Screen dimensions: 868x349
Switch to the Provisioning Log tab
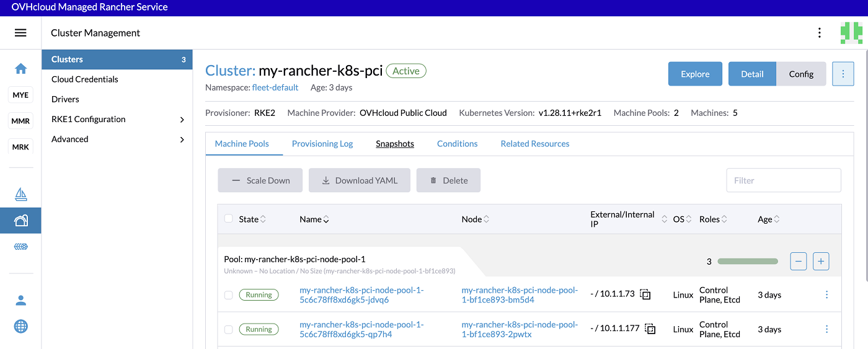click(x=322, y=144)
